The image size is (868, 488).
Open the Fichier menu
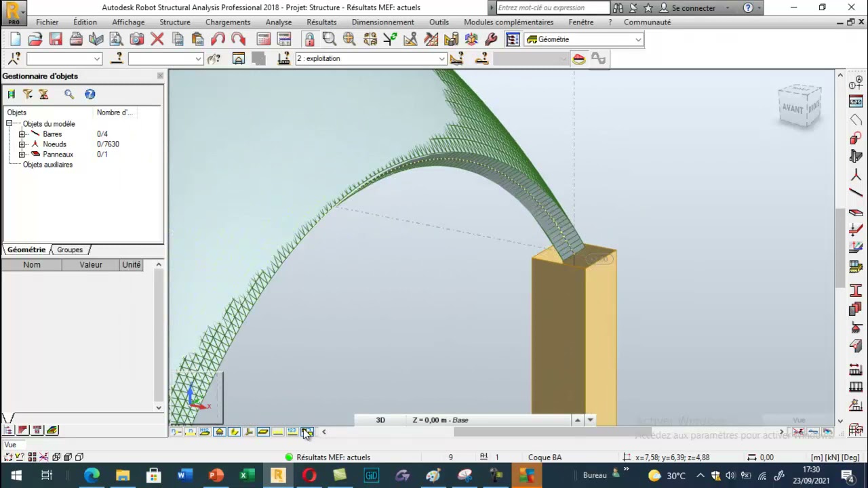tap(47, 22)
